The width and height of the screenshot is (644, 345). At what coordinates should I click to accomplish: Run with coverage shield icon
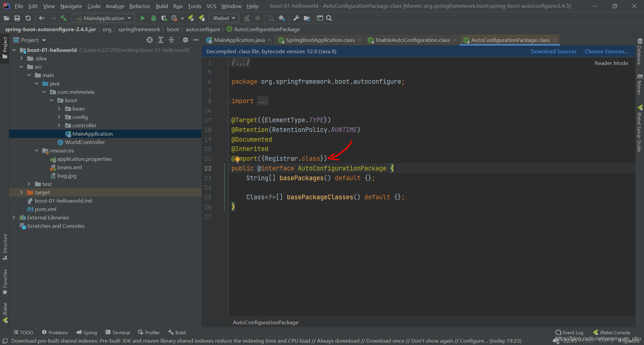pos(164,18)
